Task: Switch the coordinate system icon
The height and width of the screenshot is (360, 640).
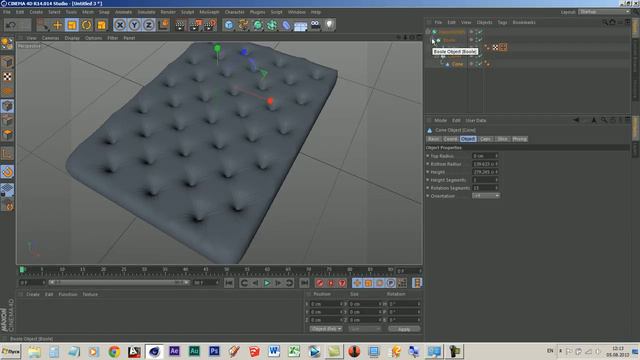Action: (x=163, y=25)
